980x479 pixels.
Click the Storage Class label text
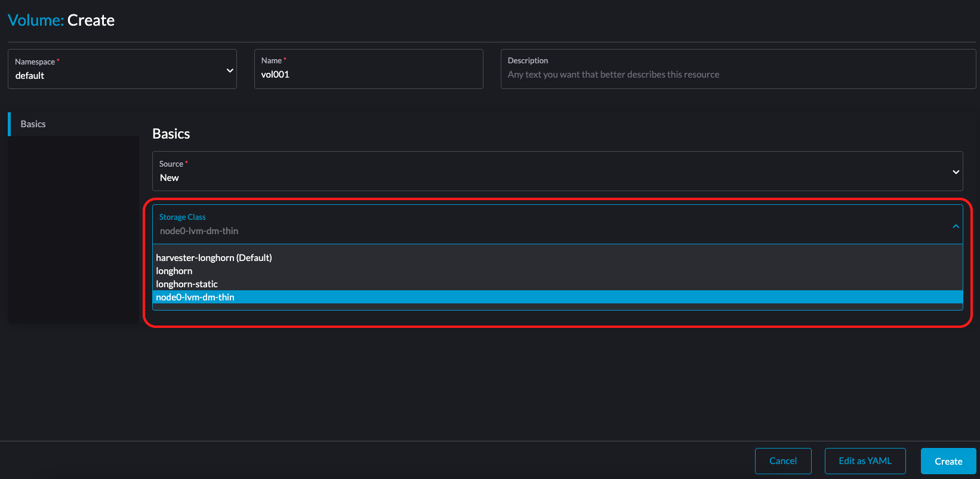[182, 217]
